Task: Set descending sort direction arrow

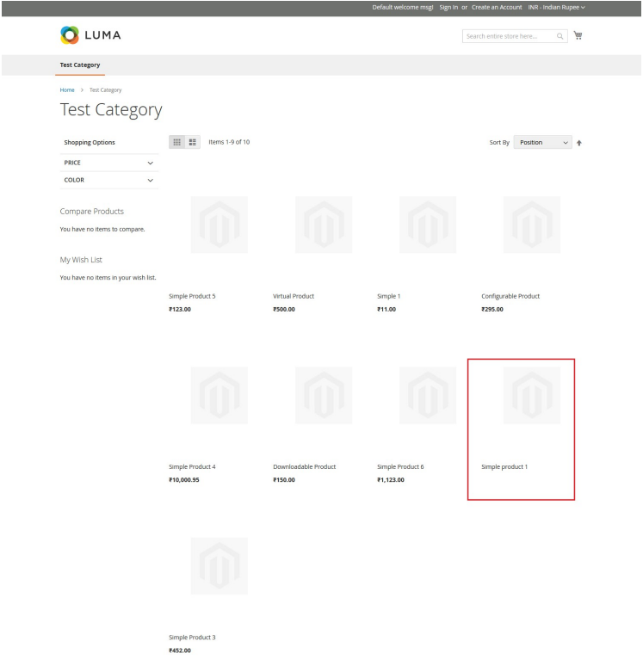Action: click(x=580, y=143)
